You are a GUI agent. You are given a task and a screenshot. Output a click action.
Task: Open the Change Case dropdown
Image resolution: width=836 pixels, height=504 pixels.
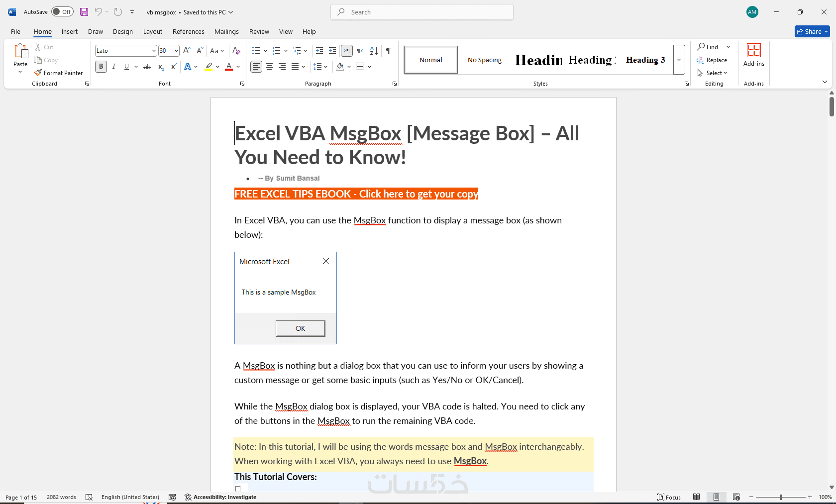217,51
